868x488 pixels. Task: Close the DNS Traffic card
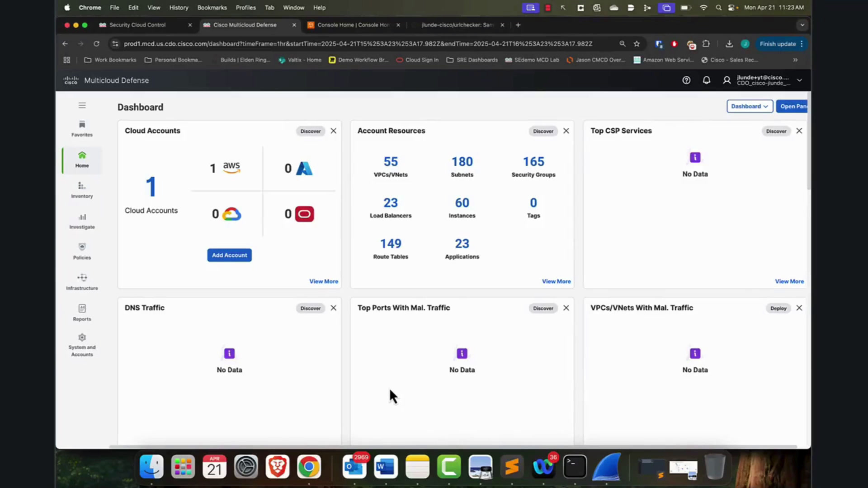click(x=334, y=308)
